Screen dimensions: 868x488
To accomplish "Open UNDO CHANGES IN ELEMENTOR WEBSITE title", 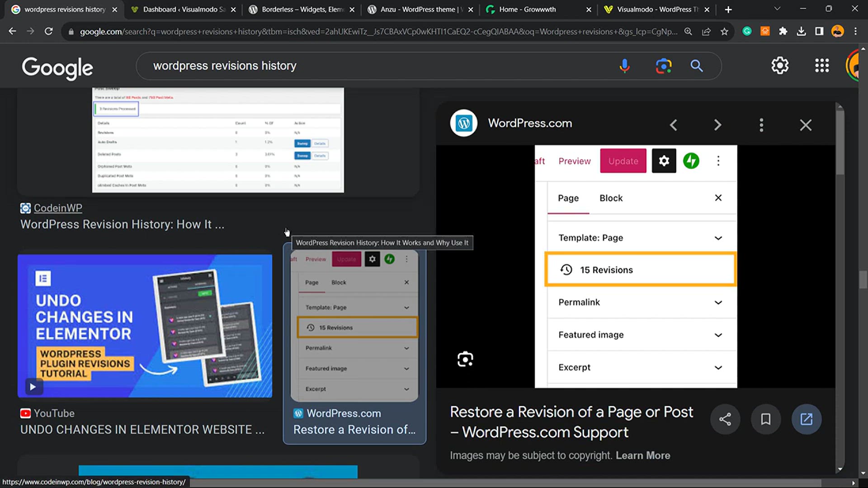I will 142,430.
